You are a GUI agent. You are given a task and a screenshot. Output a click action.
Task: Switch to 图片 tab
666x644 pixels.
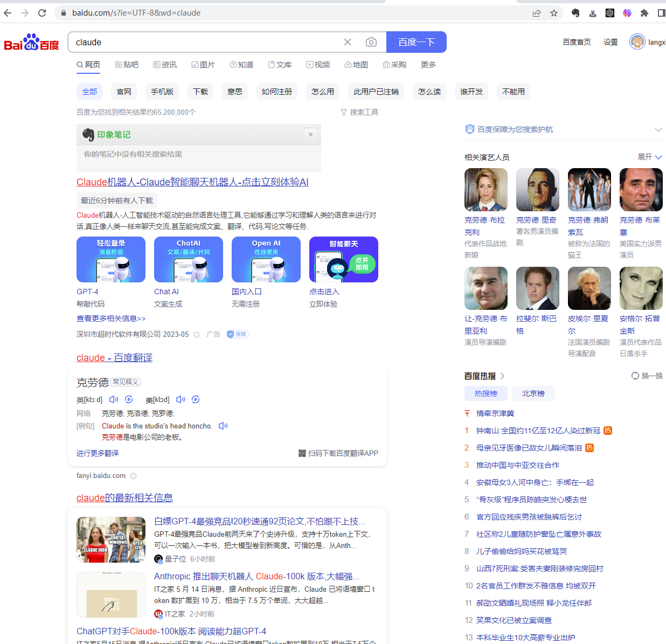[x=203, y=65]
